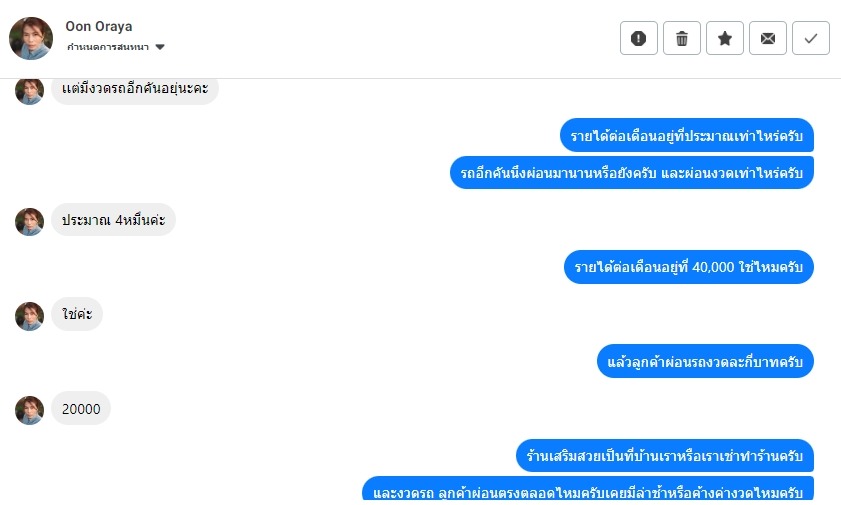841x505 pixels.
Task: Click the 'ใช่ค่ะ' message bubble
Action: (77, 315)
